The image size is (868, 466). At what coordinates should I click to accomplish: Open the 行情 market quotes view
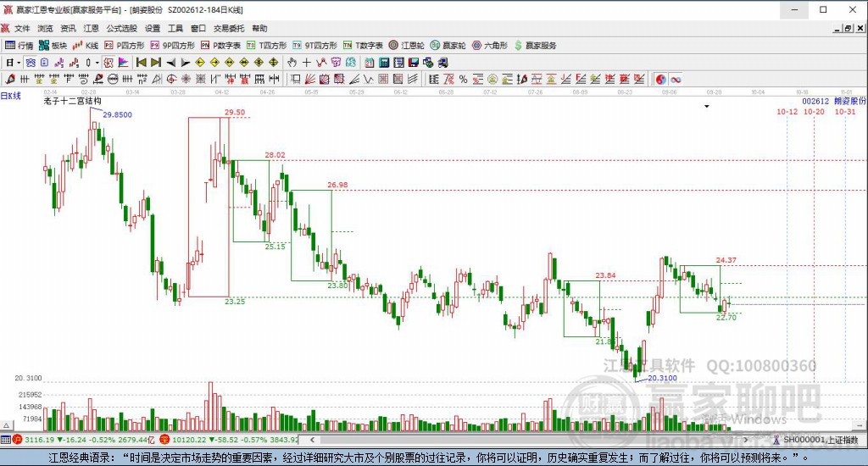pos(19,46)
